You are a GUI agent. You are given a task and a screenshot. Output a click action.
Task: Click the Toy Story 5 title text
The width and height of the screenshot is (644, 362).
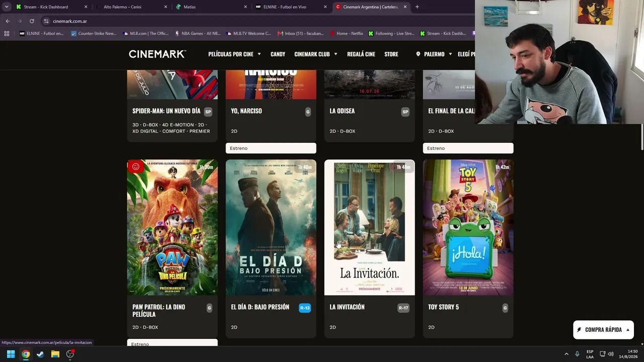(443, 307)
